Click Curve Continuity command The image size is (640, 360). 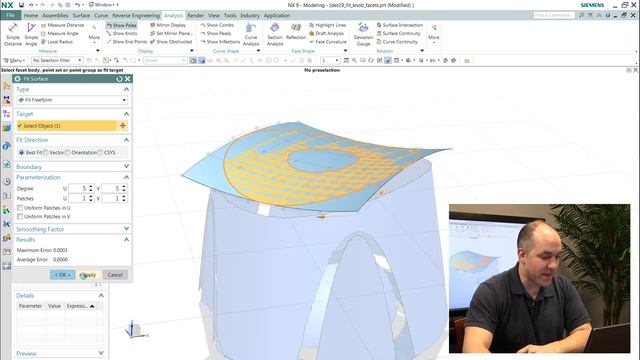point(397,42)
